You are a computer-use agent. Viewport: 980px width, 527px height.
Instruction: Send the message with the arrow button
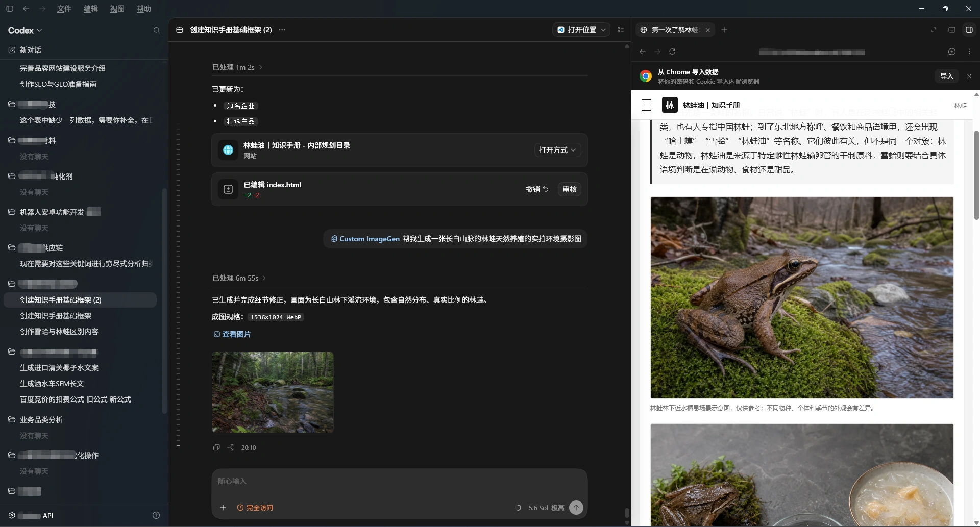[x=576, y=508]
